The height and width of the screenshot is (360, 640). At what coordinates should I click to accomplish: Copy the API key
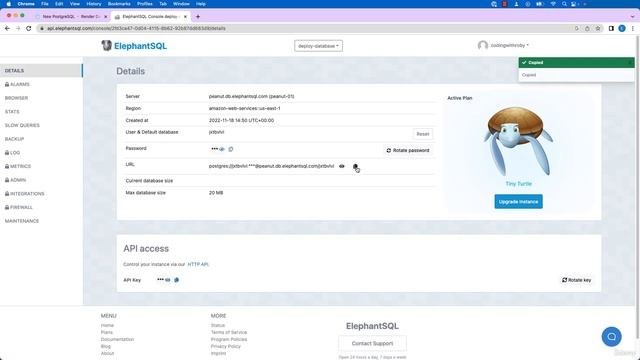[x=176, y=280]
